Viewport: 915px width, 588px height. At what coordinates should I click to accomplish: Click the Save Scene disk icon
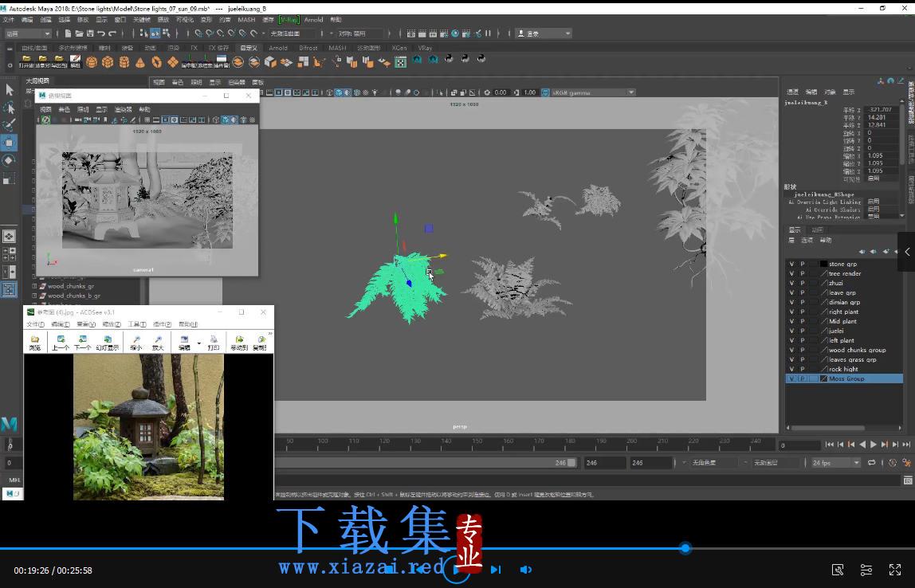click(90, 33)
